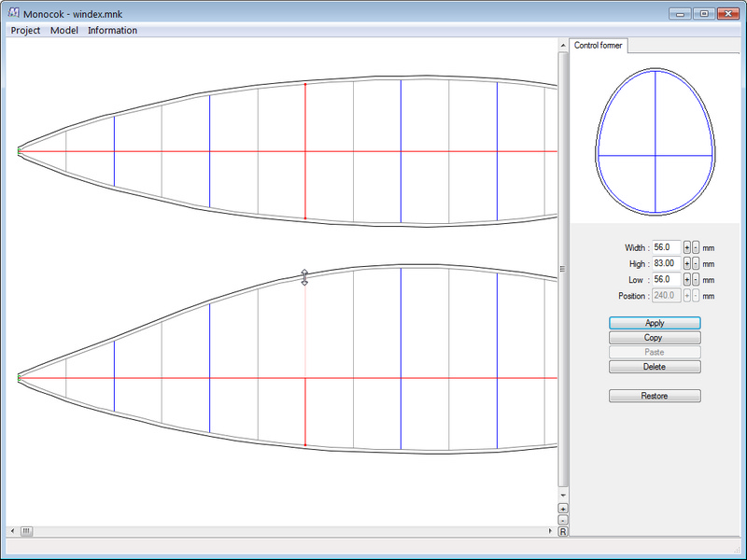Zoom in with the + view button
Viewport: 747px width, 560px height.
point(563,509)
